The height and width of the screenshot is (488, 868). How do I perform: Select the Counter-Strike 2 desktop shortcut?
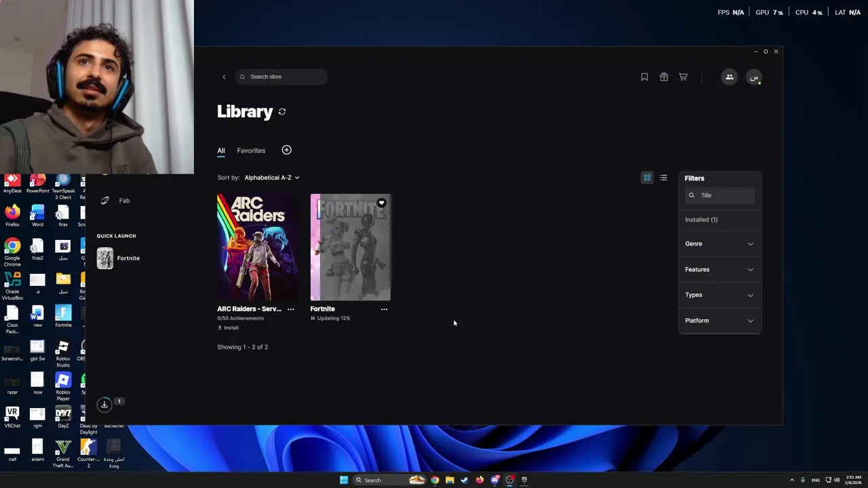[88, 453]
